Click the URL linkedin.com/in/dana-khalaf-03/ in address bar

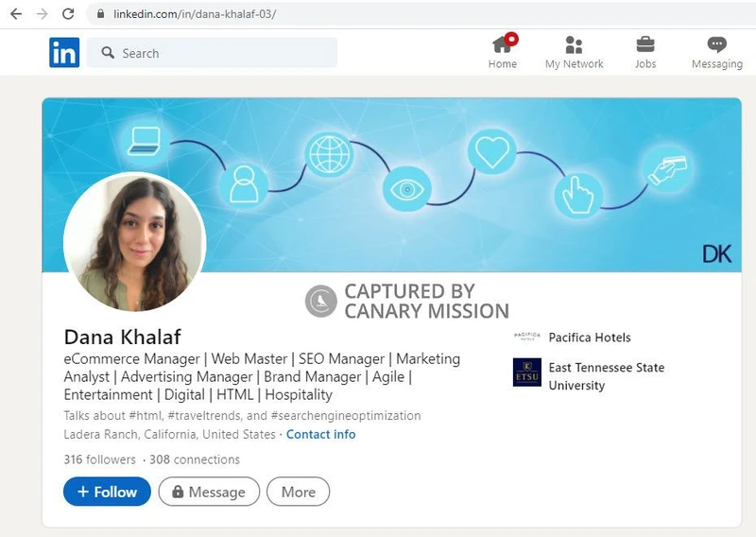(195, 14)
